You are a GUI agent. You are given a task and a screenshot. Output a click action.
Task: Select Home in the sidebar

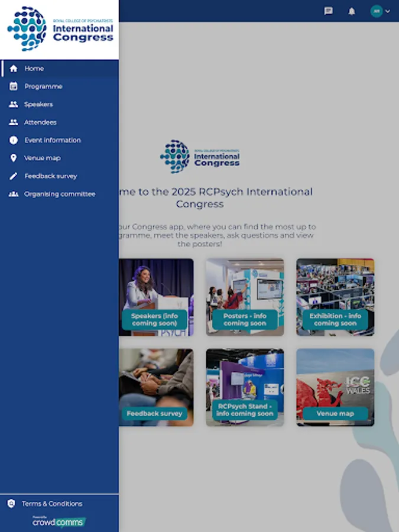click(x=59, y=69)
